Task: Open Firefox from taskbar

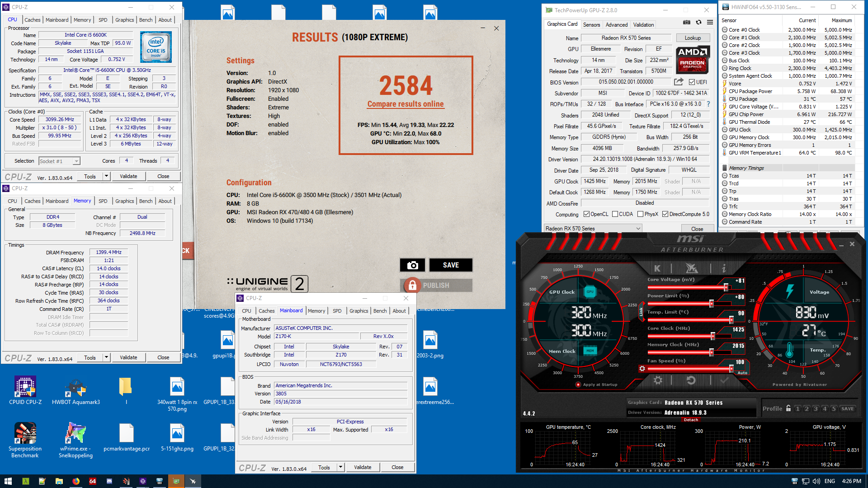Action: (x=75, y=481)
